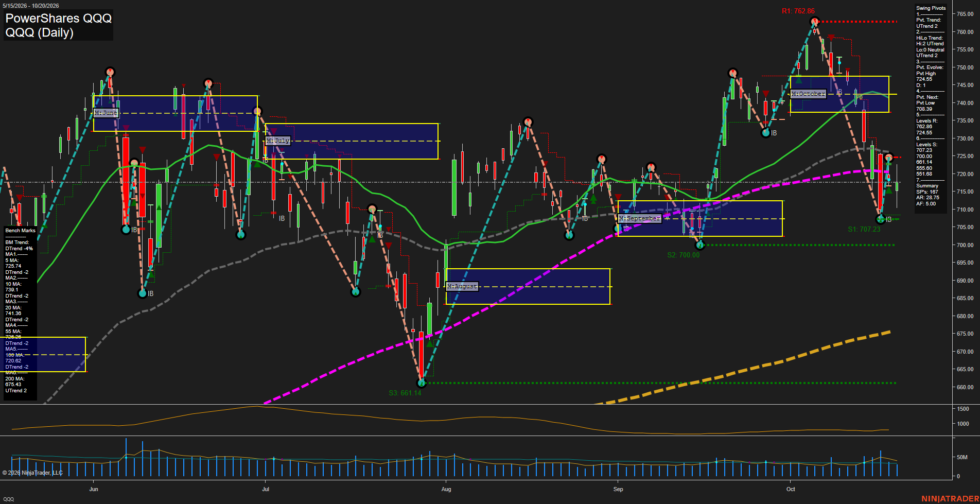This screenshot has width=980, height=504.
Task: Click the M:June monthly label
Action: [x=106, y=113]
